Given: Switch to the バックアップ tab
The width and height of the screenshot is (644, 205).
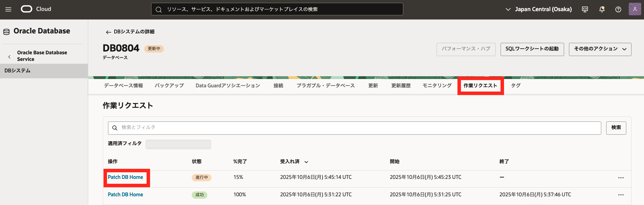Looking at the screenshot, I should coord(169,86).
